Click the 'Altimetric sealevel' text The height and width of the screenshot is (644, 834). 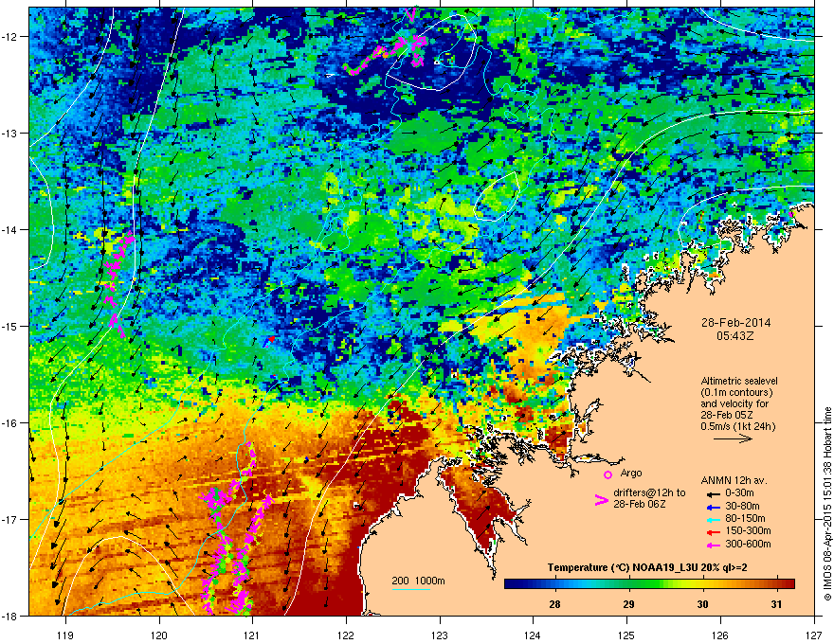tap(739, 381)
